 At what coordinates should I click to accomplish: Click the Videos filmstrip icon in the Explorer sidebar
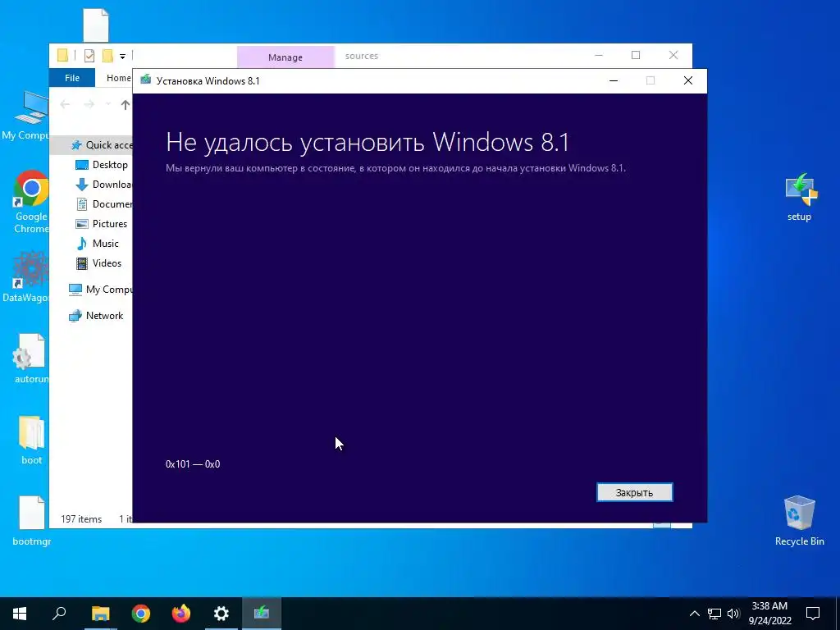point(82,263)
